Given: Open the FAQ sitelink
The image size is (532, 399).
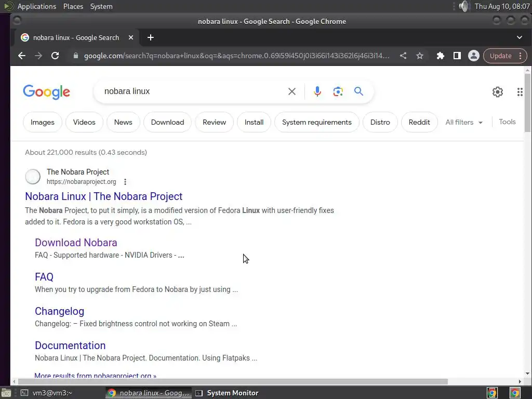Looking at the screenshot, I should [x=44, y=277].
